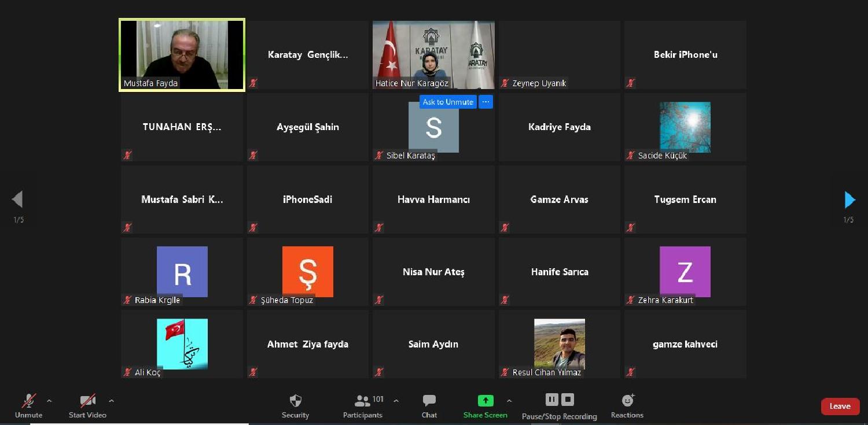Expand video options arrow beside Start Video
This screenshot has width=868, height=425.
111,401
